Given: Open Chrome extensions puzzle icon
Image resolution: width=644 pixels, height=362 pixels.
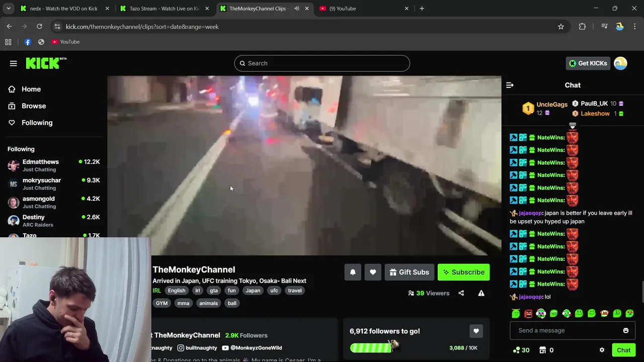Looking at the screenshot, I should 582,27.
